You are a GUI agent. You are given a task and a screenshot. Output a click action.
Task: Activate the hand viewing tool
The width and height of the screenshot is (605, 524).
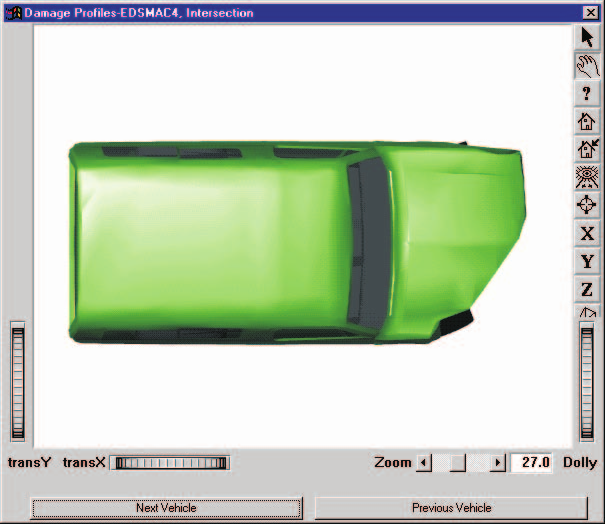pyautogui.click(x=587, y=66)
